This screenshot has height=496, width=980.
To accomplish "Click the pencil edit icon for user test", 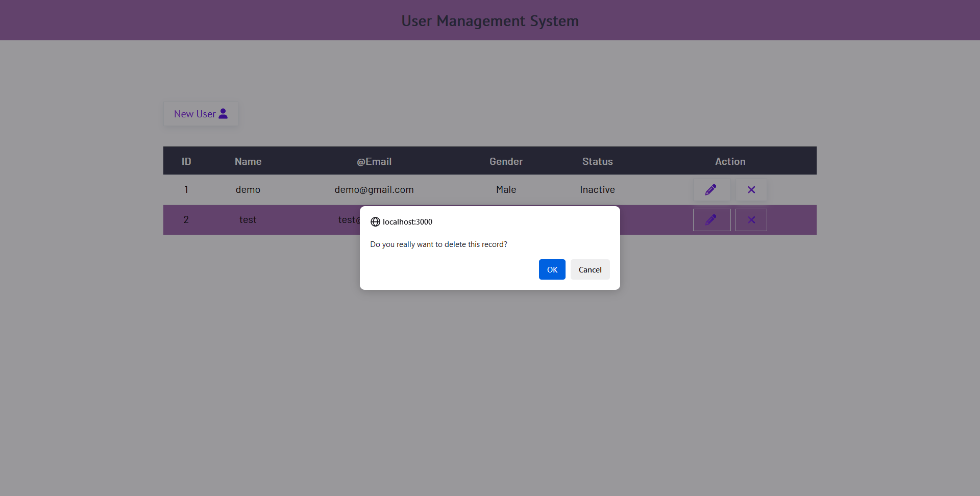I will pos(712,219).
